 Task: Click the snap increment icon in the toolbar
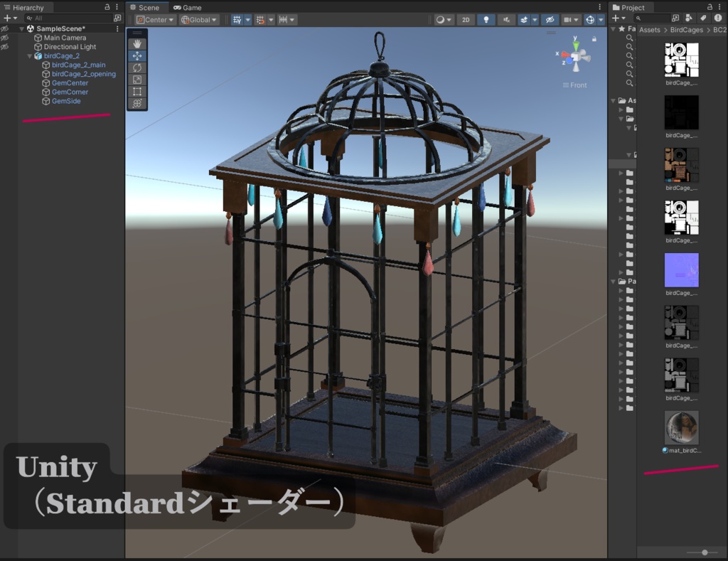(x=284, y=19)
